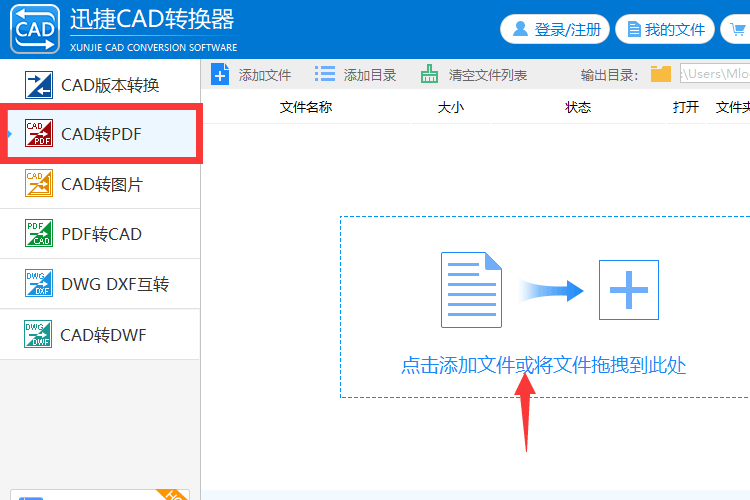750x500 pixels.
Task: Select CAD转DWF in the sidebar
Action: (100, 334)
